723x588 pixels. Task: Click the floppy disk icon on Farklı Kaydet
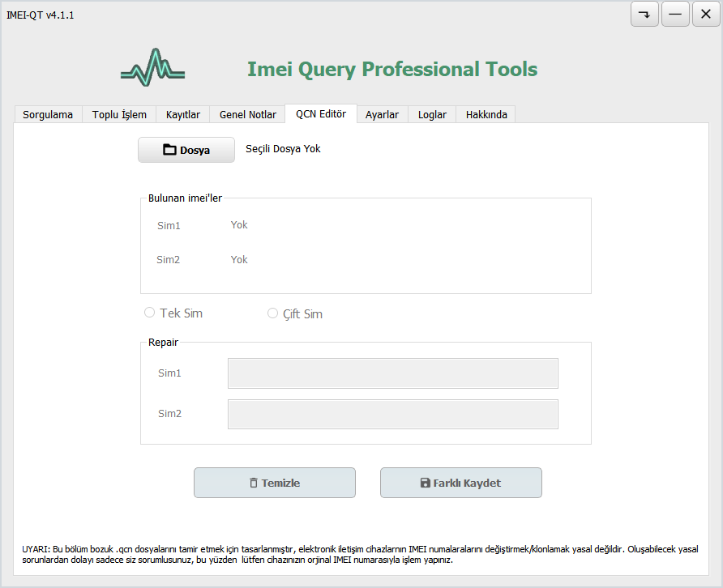pyautogui.click(x=425, y=483)
